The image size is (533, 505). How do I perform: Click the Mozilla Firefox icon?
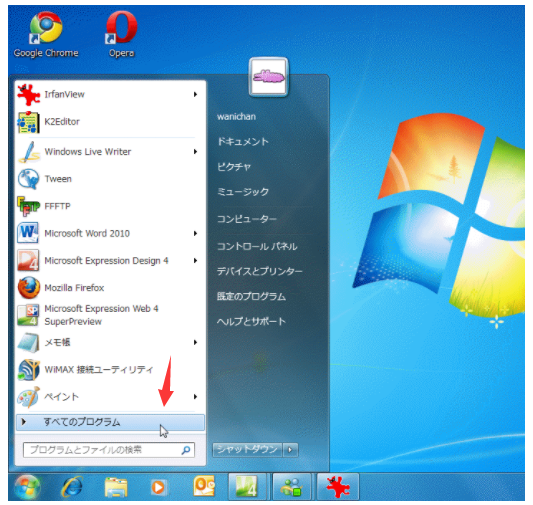(x=29, y=288)
